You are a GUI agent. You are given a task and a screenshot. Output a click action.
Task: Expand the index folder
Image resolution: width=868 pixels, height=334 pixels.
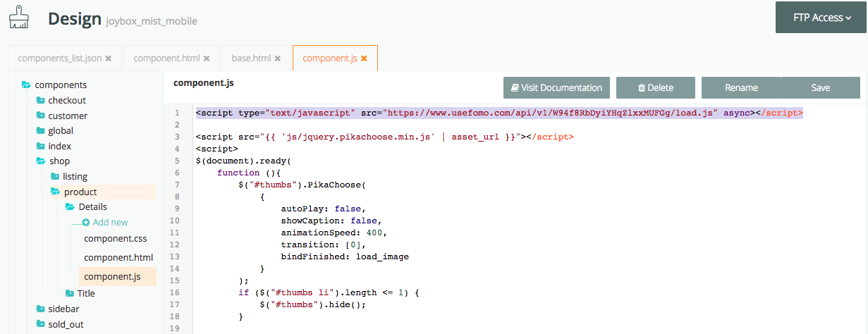(x=59, y=146)
